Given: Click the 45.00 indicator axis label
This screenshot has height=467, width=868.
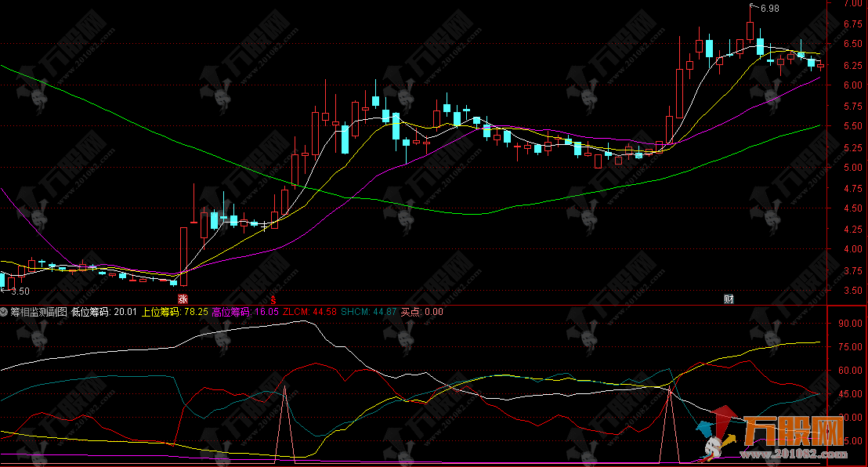Looking at the screenshot, I should (x=849, y=394).
